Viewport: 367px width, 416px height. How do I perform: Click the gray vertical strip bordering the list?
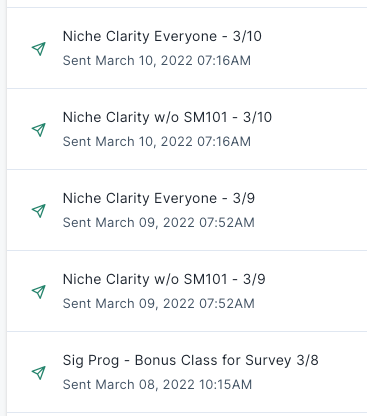[x=3, y=208]
